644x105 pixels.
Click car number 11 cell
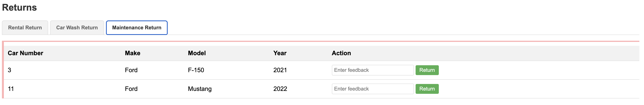click(x=11, y=89)
